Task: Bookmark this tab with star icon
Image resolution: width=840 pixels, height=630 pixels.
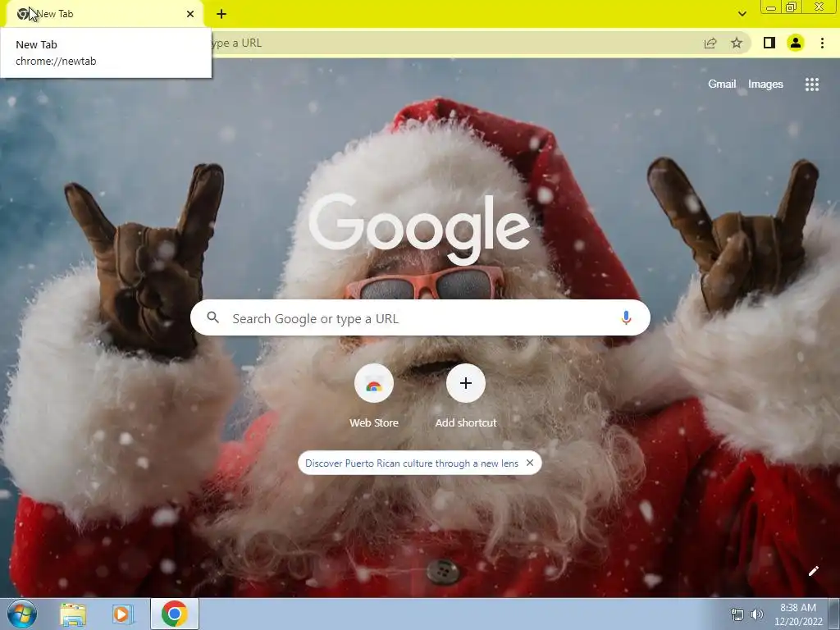Action: [x=737, y=43]
